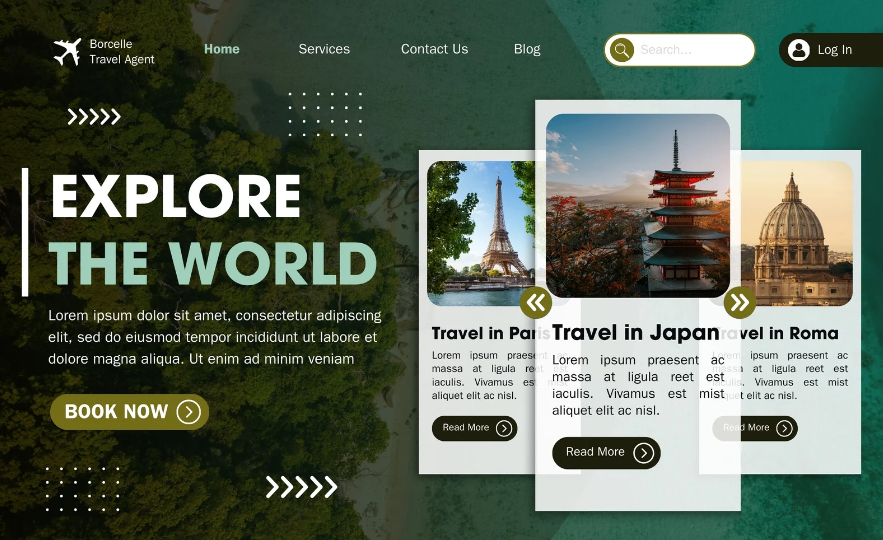Viewport: 883px width, 540px height.
Task: Select the Roma dome image
Action: [x=796, y=232]
